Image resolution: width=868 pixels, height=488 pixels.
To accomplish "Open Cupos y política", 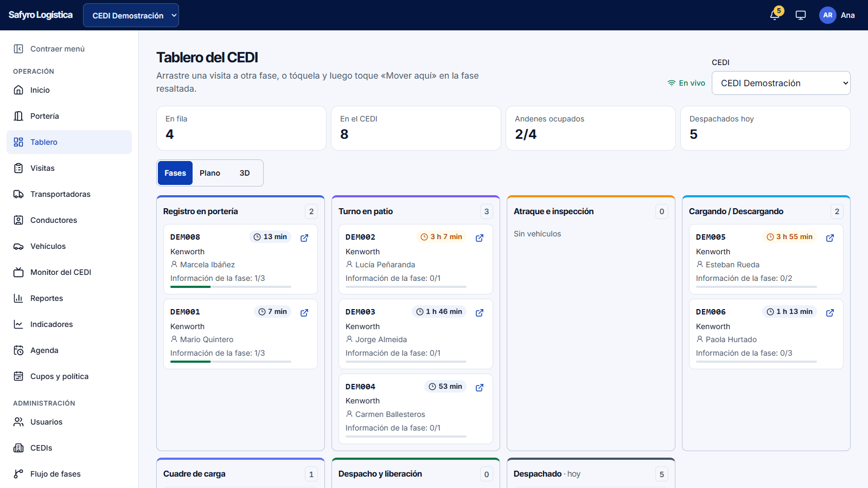I will coord(69,376).
